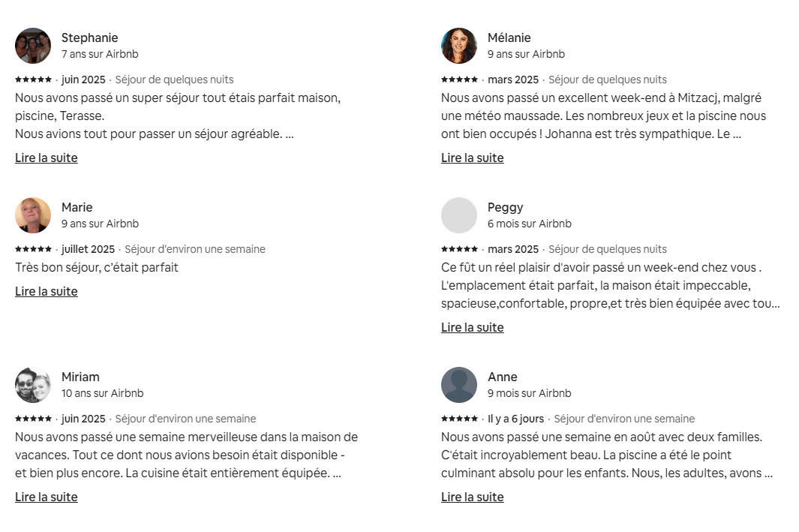This screenshot has width=799, height=532.
Task: Expand Stephanie's review with Lire la suite
Action: pyautogui.click(x=47, y=158)
